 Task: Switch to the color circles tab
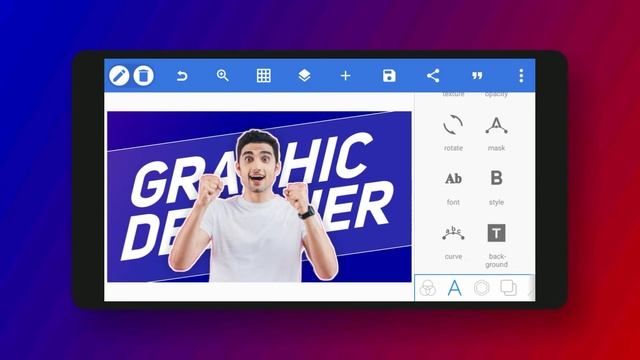[x=427, y=288]
